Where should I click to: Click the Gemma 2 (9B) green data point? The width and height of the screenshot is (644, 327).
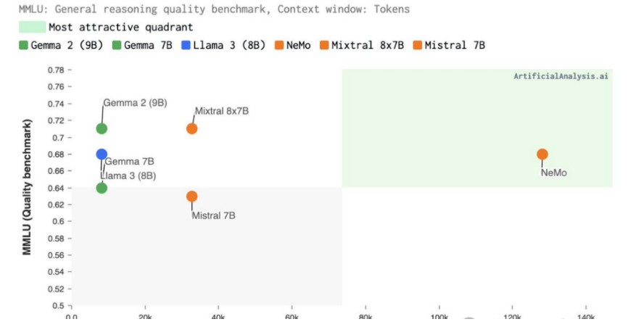pyautogui.click(x=102, y=128)
